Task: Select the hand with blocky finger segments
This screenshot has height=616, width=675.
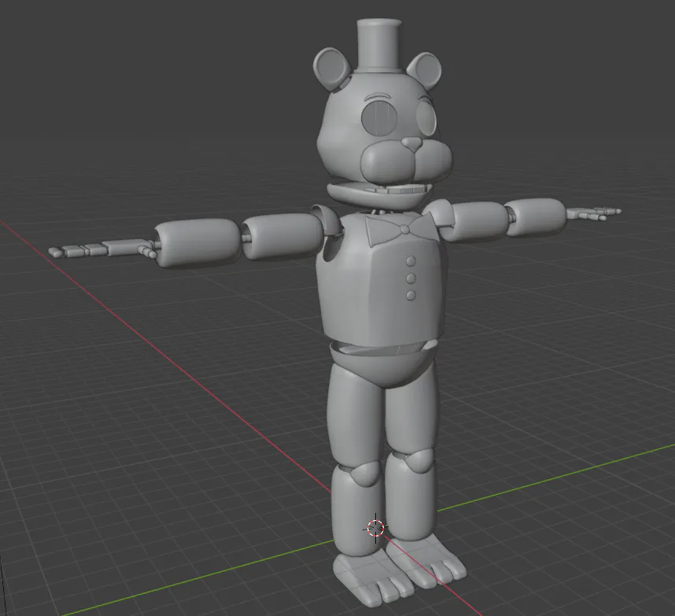Action: pos(102,249)
